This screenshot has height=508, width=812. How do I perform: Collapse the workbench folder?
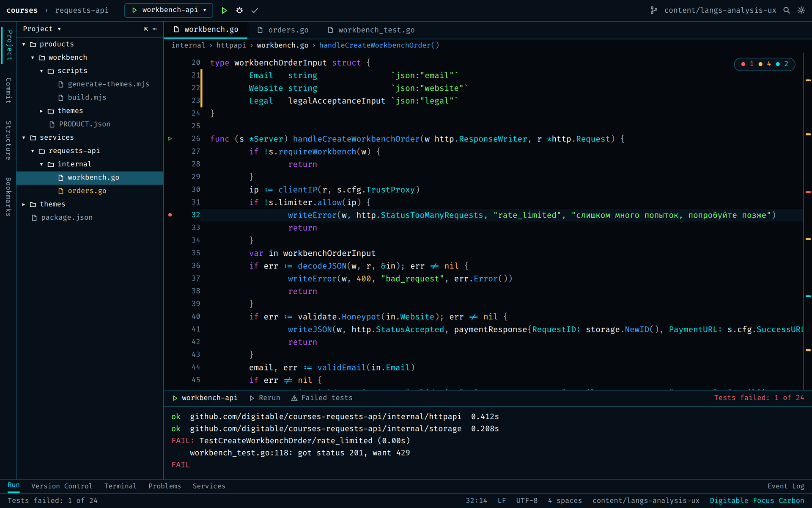tap(33, 58)
